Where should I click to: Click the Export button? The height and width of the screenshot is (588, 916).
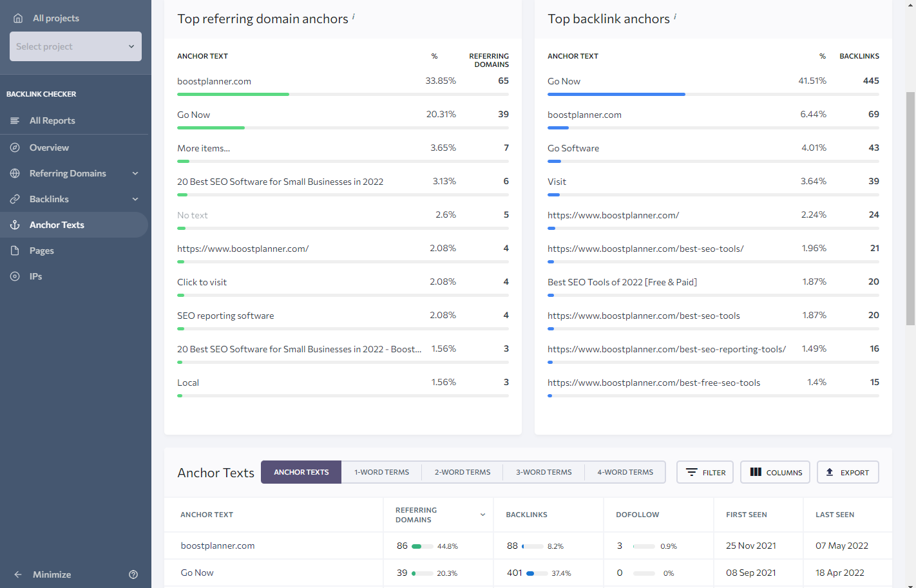tap(848, 472)
